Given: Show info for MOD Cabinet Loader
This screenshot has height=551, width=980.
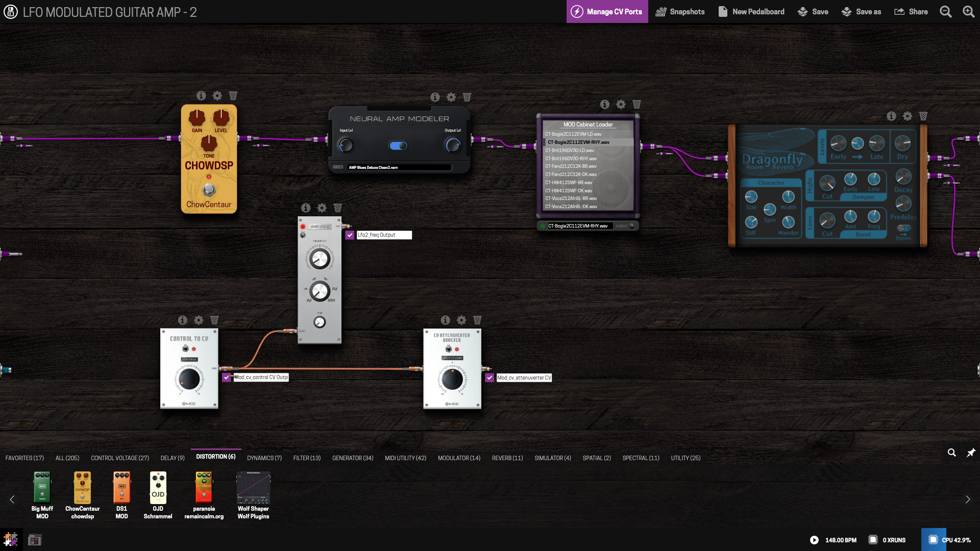Looking at the screenshot, I should point(605,105).
